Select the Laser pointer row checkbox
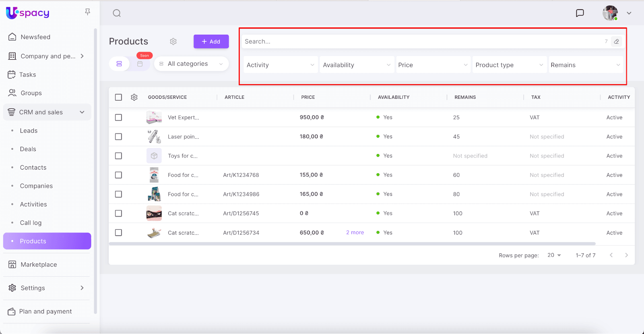Screen dimensions: 644x334 pyautogui.click(x=118, y=137)
